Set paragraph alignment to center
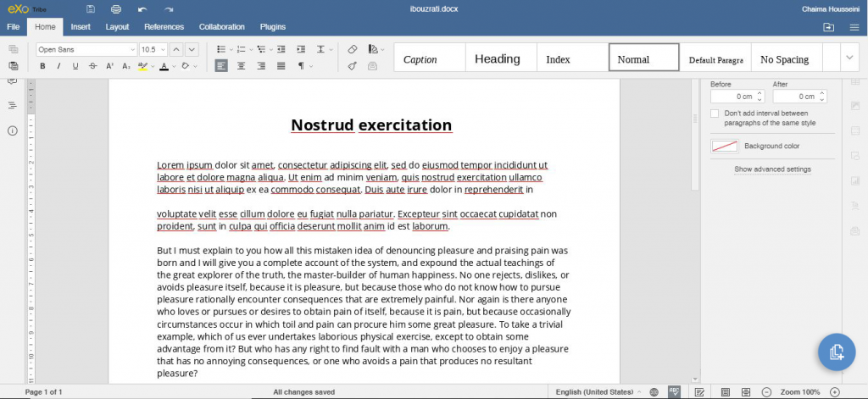The image size is (868, 399). click(241, 66)
